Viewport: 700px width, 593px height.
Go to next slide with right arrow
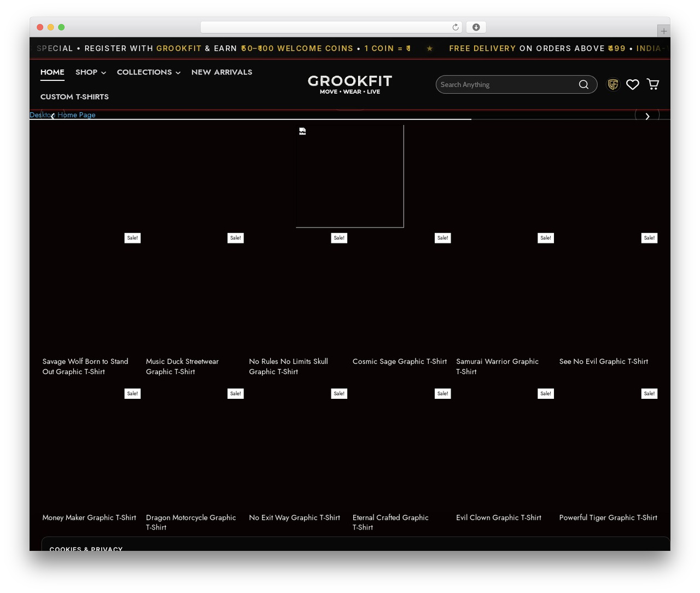point(647,116)
